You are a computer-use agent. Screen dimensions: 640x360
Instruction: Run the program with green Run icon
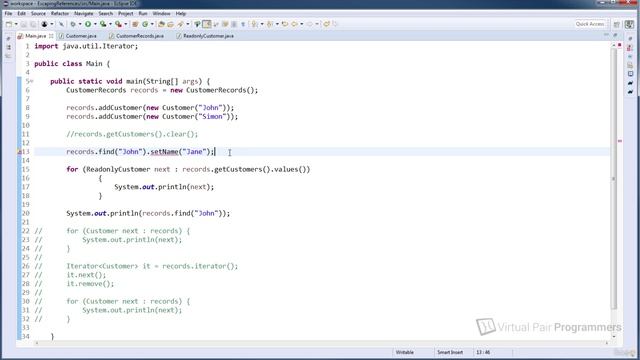(x=88, y=24)
